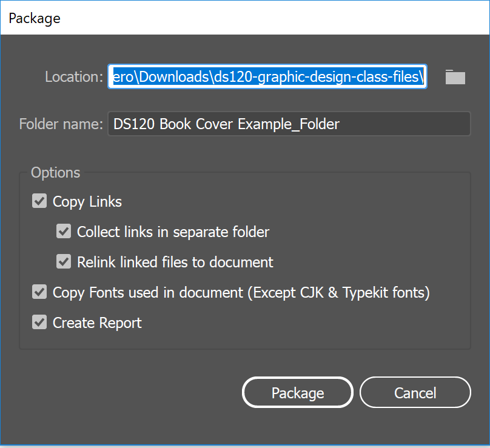Toggle the Create Report checkbox on
This screenshot has width=490, height=448.
(x=39, y=322)
